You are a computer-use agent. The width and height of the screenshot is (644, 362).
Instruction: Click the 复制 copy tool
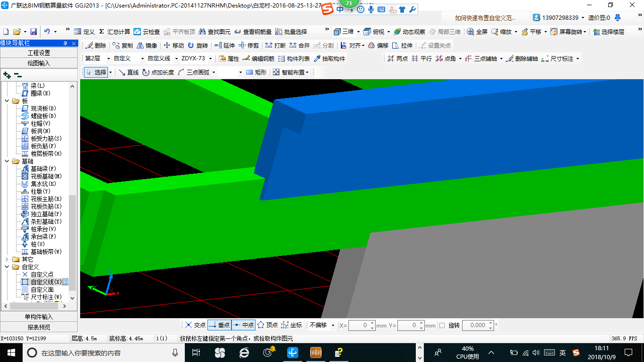click(x=123, y=45)
